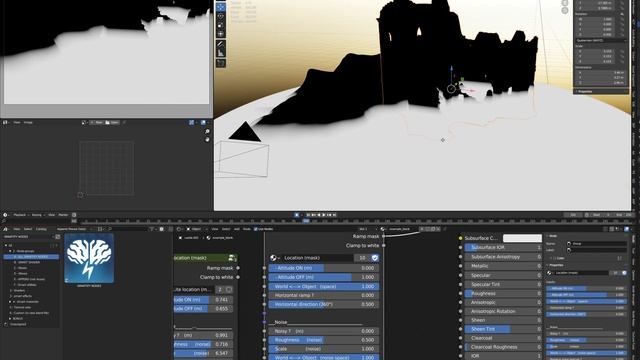Select the SMARTIFY NODES brain asset thumbnail
Viewport: 640px width, 360px height.
(89, 258)
